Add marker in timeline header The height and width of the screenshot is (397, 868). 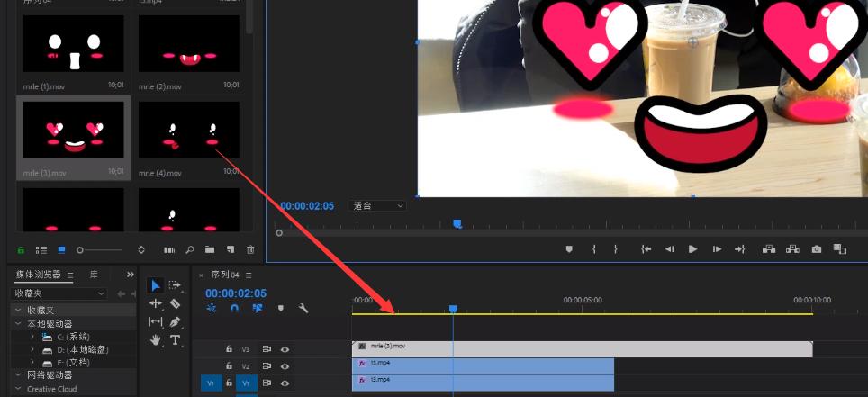(281, 309)
